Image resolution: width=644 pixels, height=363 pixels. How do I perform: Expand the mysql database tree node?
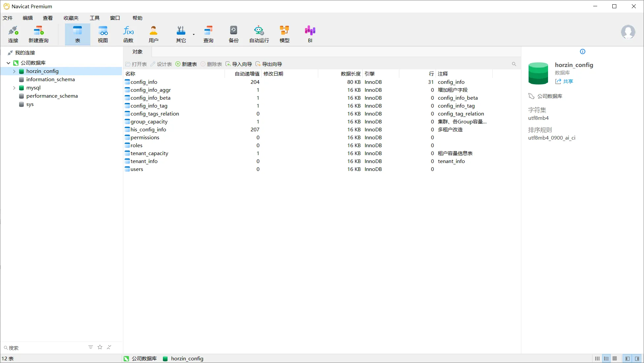point(14,88)
